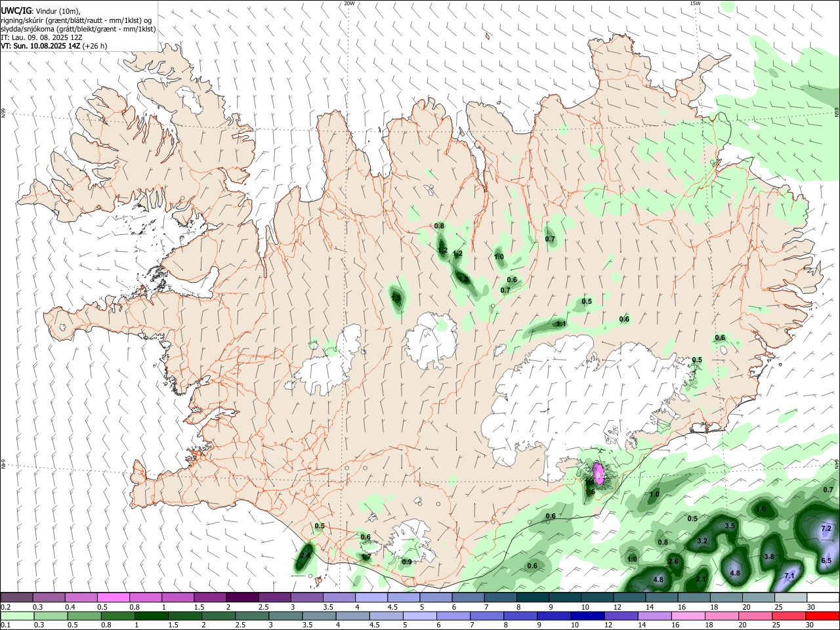Click the bright pink 0.5–0.8 snow legend swatch
Viewport: 840px width, 630px height.
tap(113, 598)
